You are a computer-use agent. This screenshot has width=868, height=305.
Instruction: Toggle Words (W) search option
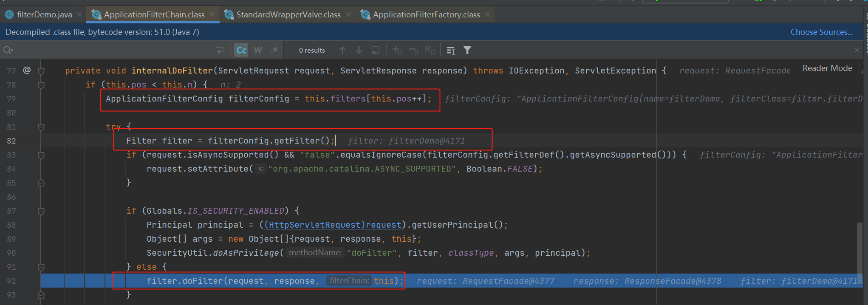click(258, 50)
